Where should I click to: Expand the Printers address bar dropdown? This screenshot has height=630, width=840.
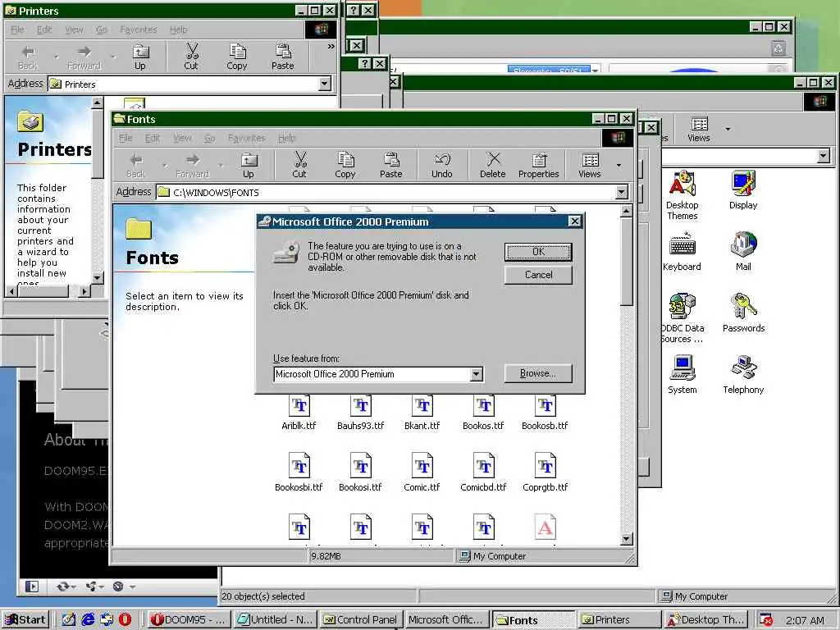pos(324,84)
